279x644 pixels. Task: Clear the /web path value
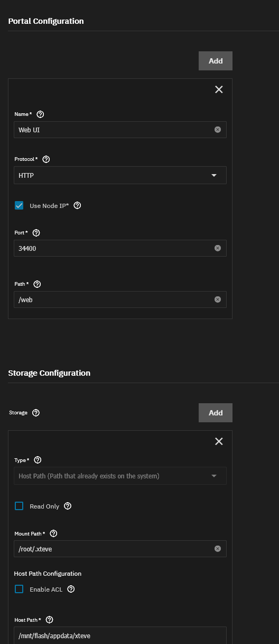point(218,300)
